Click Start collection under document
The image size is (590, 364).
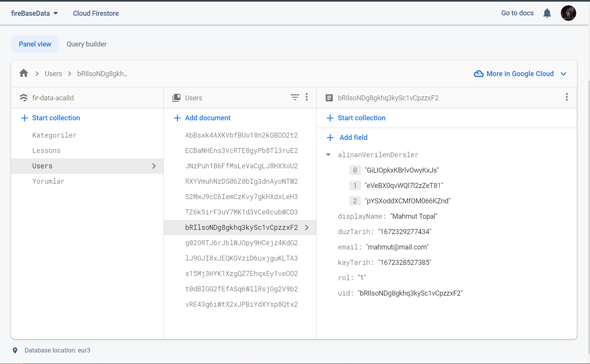click(361, 118)
